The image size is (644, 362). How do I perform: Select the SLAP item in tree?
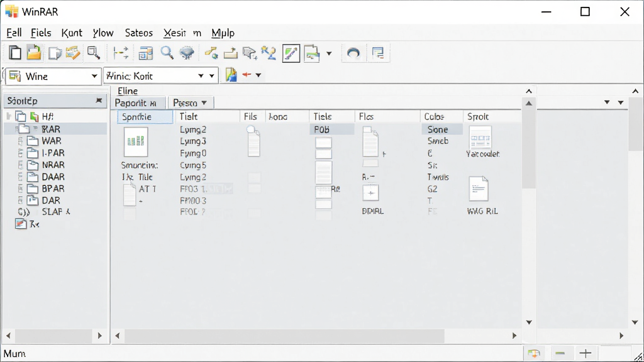(56, 212)
